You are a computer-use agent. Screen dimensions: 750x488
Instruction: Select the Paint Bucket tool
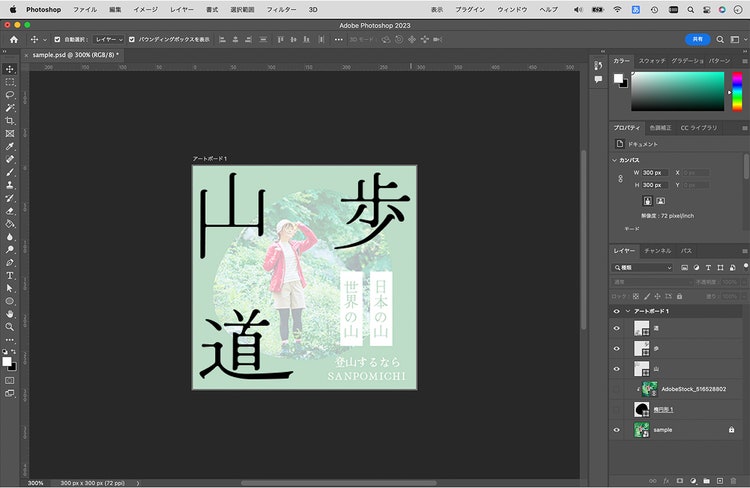point(10,224)
